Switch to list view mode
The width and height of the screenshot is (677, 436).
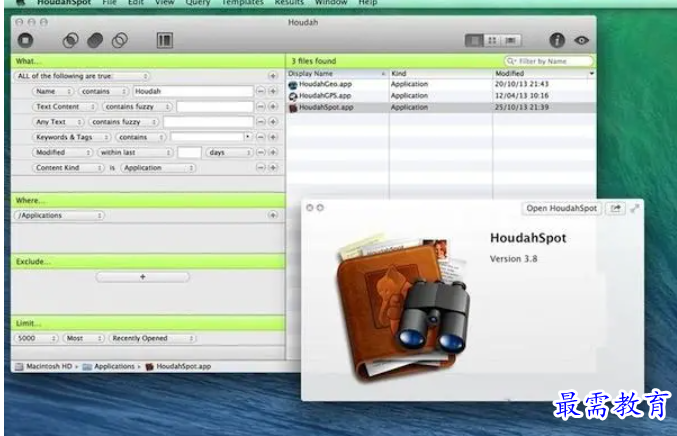click(x=474, y=41)
